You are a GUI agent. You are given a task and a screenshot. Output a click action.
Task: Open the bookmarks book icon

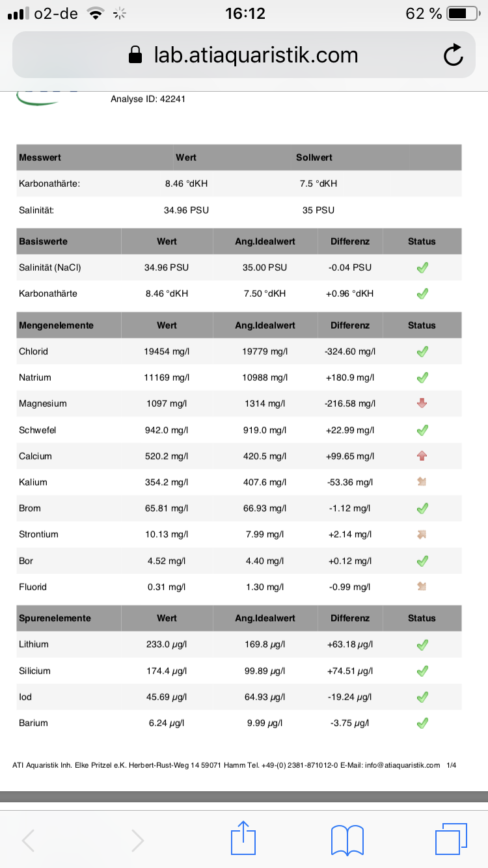tap(347, 839)
